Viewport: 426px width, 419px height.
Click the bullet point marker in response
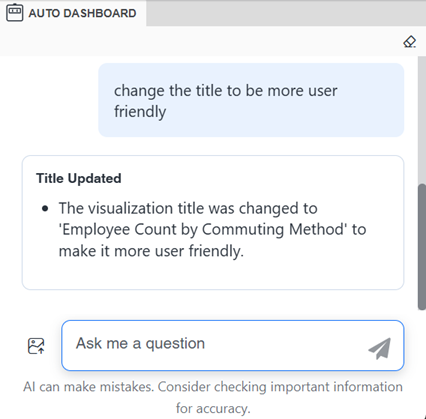(45, 209)
